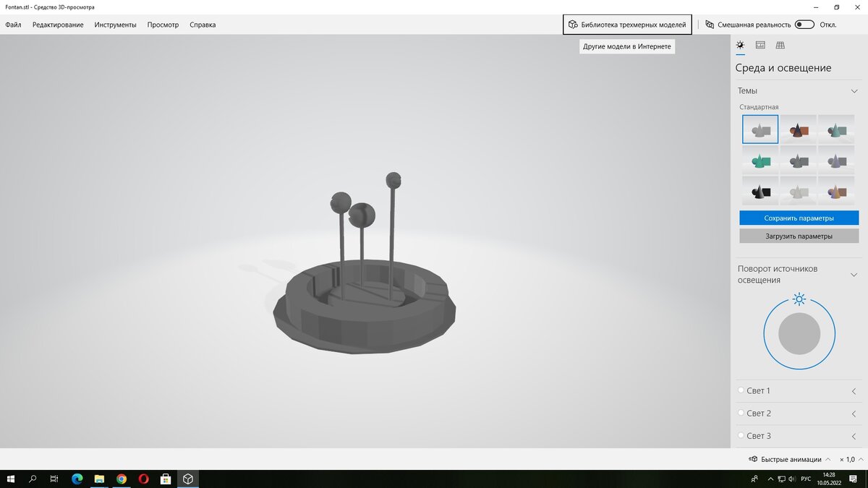Open Microsoft Store from taskbar
868x488 pixels.
[x=166, y=479]
